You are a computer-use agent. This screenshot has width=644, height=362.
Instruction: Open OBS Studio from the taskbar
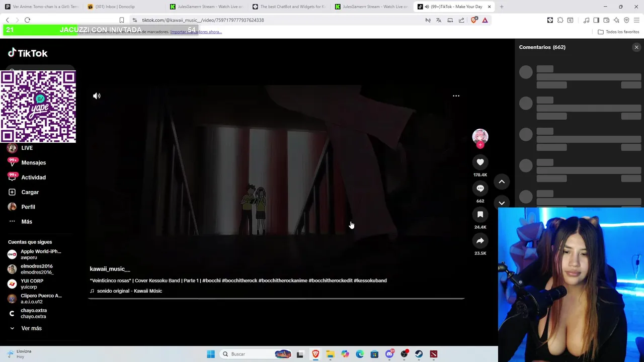pos(404,354)
